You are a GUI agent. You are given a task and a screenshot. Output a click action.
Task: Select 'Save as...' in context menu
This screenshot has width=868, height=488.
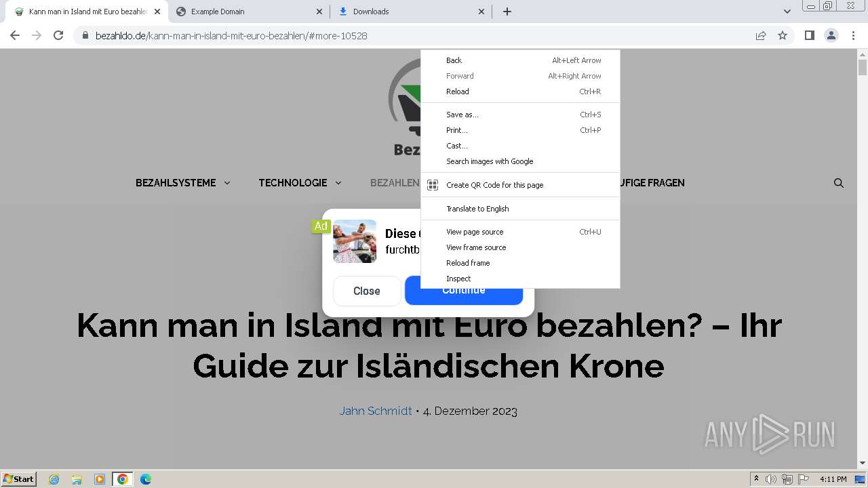[520, 115]
